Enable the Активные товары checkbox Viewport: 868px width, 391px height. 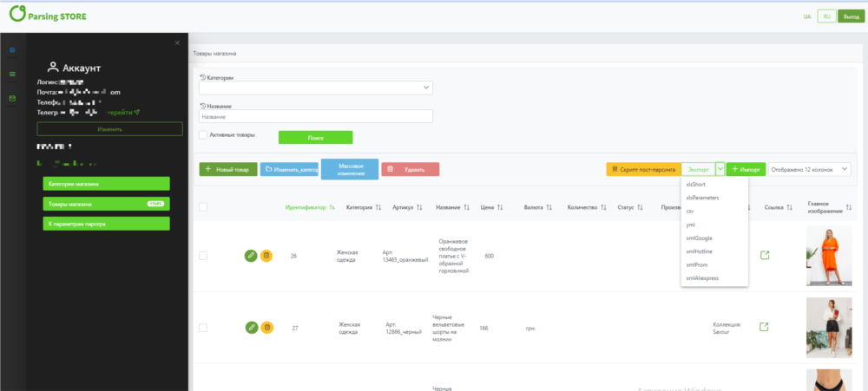202,135
